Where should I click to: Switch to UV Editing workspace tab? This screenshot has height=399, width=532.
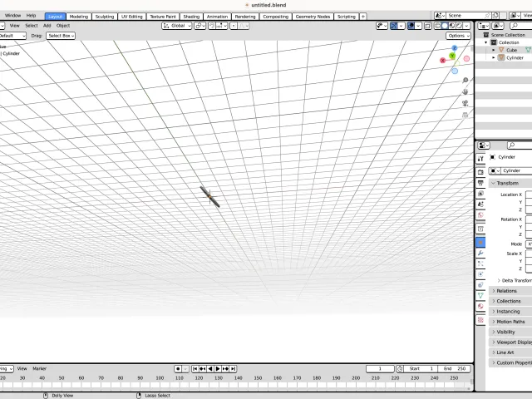click(x=132, y=17)
